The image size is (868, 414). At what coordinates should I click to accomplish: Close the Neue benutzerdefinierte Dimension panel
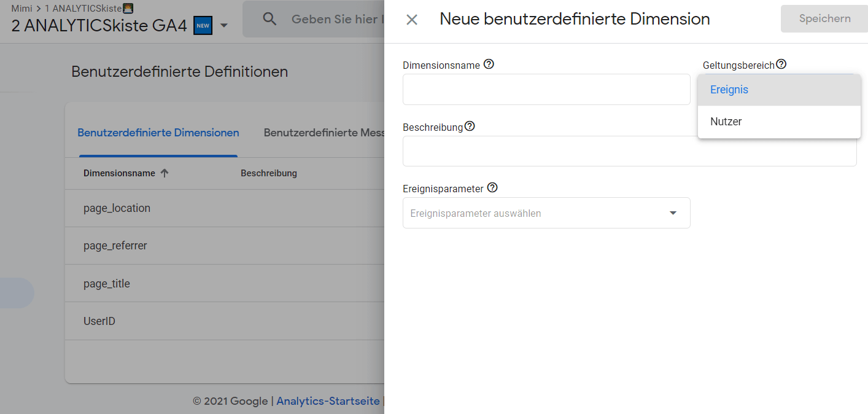point(411,19)
